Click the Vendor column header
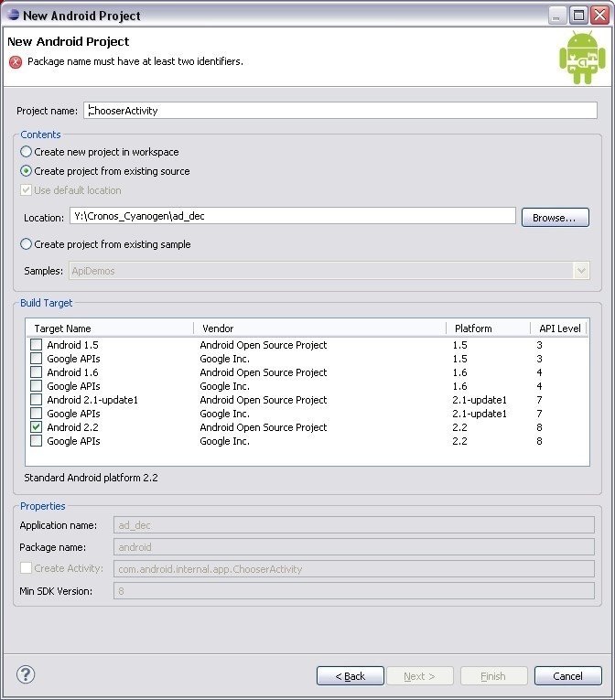 pyautogui.click(x=319, y=328)
